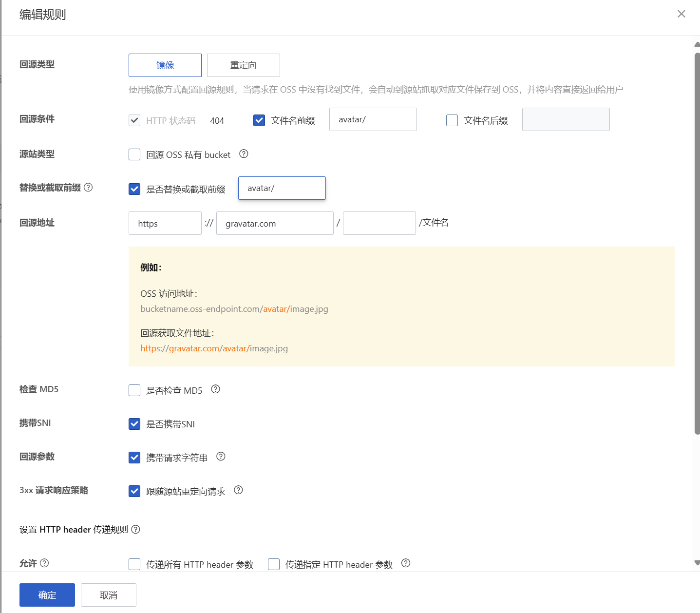Click example URL bucketname.oss-endpoint.com/avatar/image.jpg
Viewport: 700px width, 613px height.
(x=234, y=309)
